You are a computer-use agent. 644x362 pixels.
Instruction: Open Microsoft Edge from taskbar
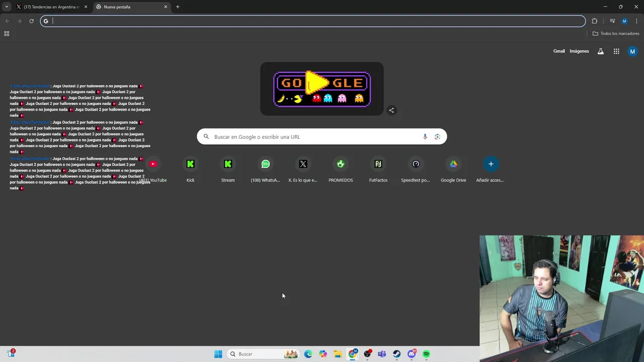pos(308,354)
